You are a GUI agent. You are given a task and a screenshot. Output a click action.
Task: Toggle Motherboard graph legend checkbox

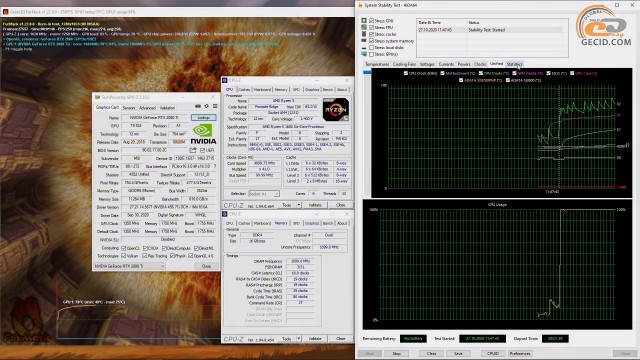[x=442, y=73]
